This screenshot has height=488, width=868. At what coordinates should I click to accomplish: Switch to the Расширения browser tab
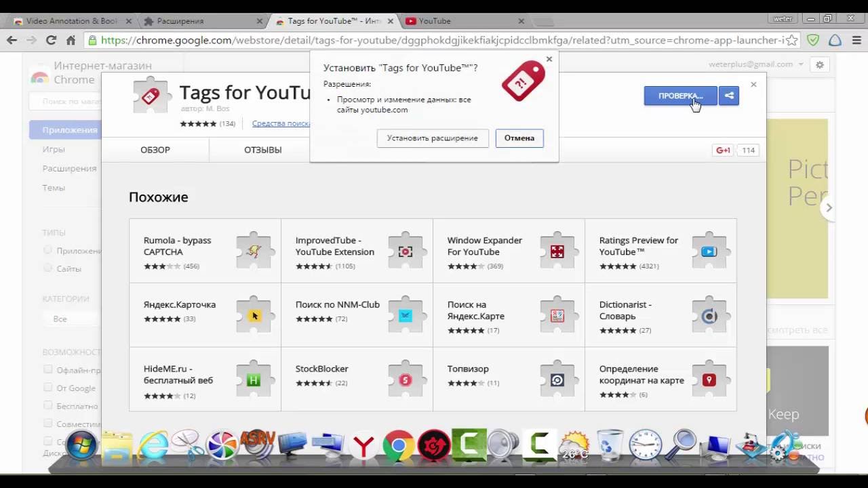point(199,21)
